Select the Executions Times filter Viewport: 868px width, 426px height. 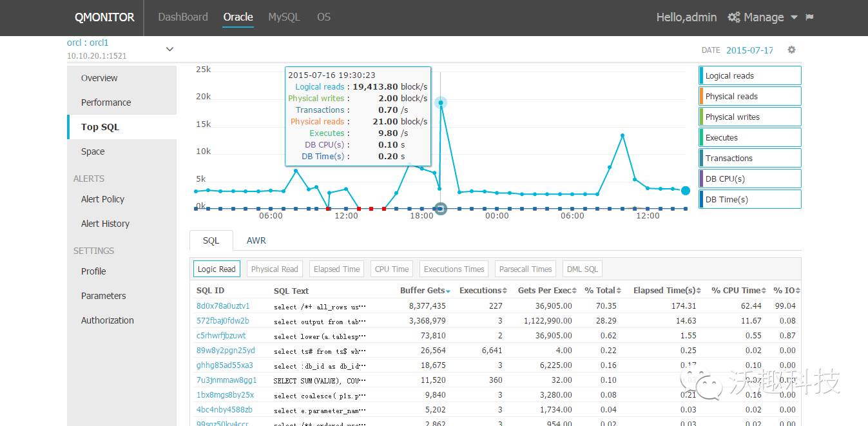pyautogui.click(x=454, y=269)
